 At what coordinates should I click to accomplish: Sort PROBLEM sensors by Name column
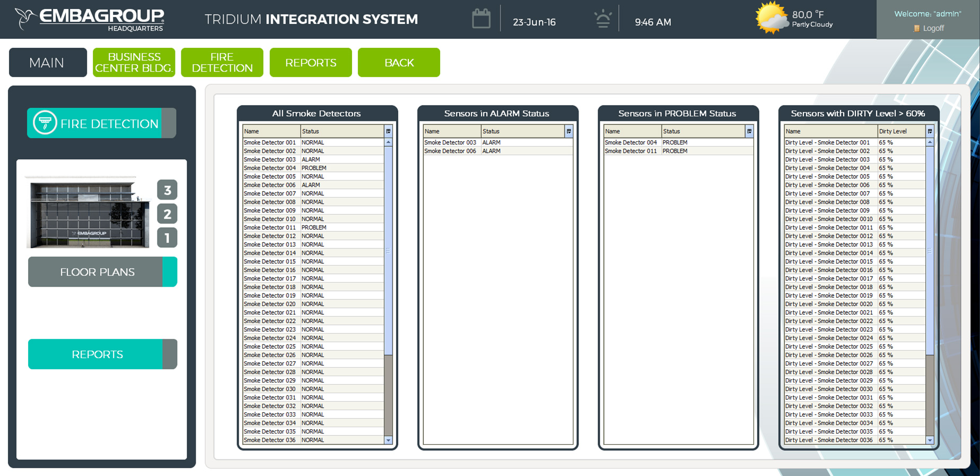tap(632, 131)
